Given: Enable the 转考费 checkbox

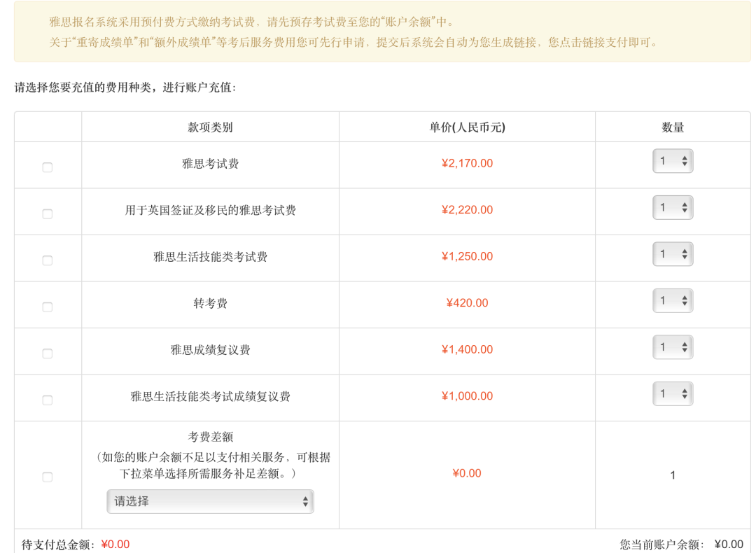Looking at the screenshot, I should (48, 307).
